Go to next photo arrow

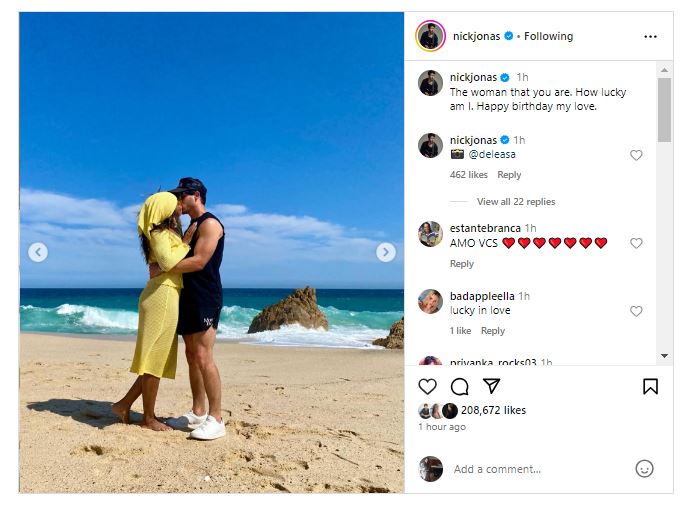point(386,252)
